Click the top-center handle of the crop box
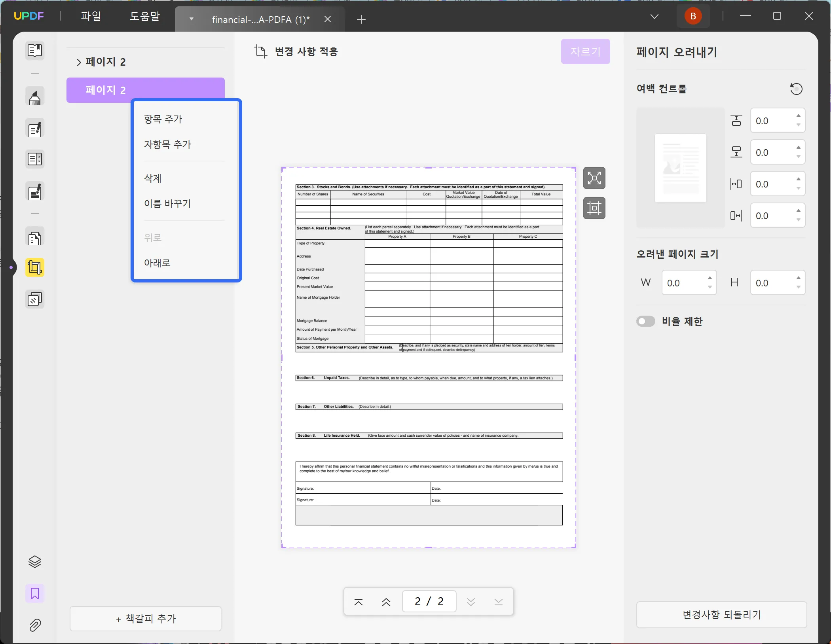Screen dimensions: 831x644 point(429,168)
